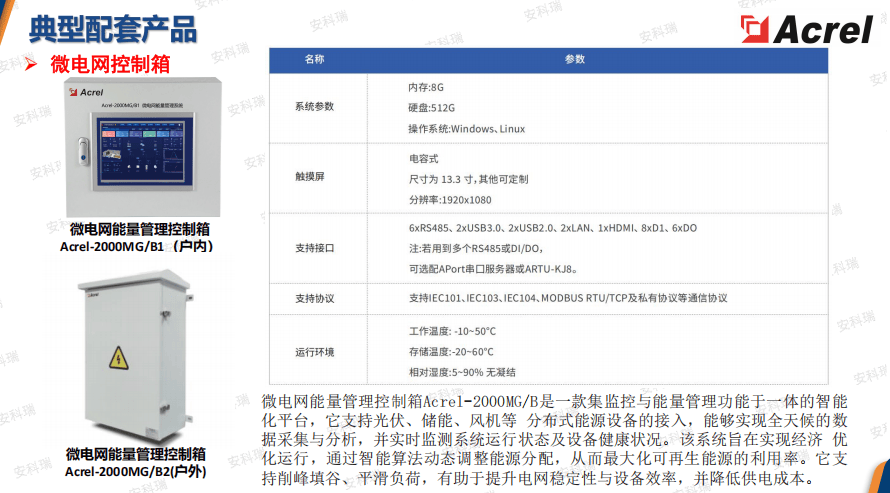Click the IEC101、IEC103 protocol line
Screen dimensions: 890x493
point(568,298)
